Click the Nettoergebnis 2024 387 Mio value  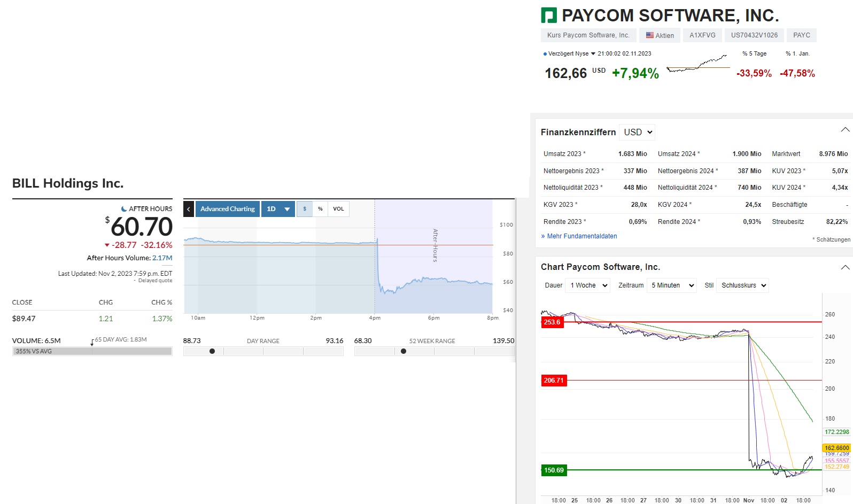[x=749, y=171]
